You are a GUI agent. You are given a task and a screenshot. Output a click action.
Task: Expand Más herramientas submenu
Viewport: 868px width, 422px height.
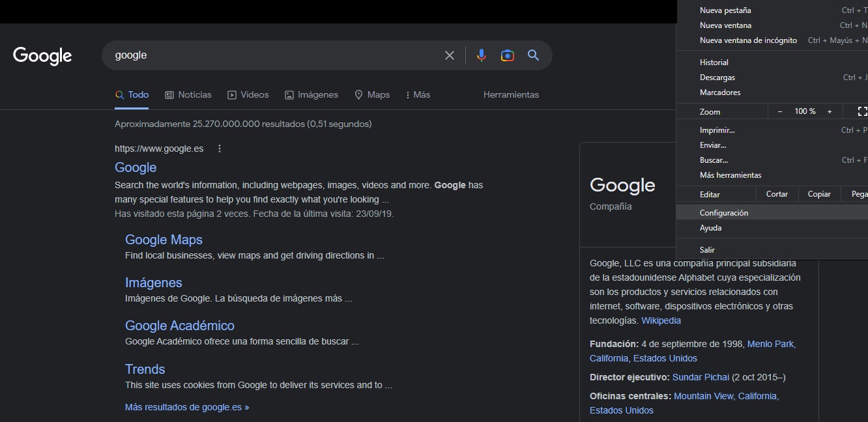point(773,175)
